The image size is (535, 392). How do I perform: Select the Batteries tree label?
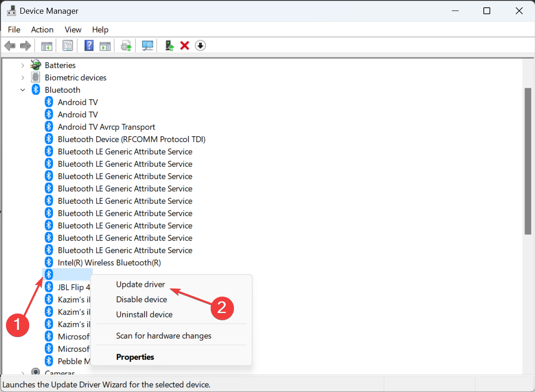[60, 65]
